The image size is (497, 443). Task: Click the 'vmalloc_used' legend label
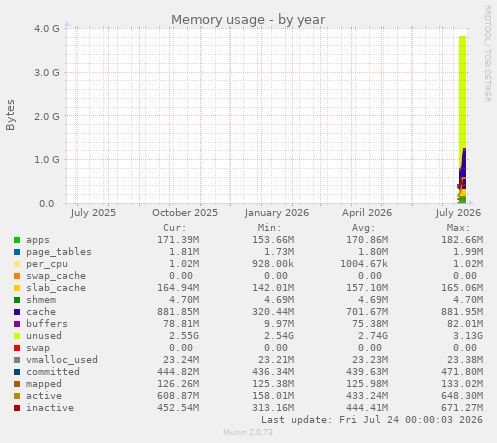click(x=62, y=360)
